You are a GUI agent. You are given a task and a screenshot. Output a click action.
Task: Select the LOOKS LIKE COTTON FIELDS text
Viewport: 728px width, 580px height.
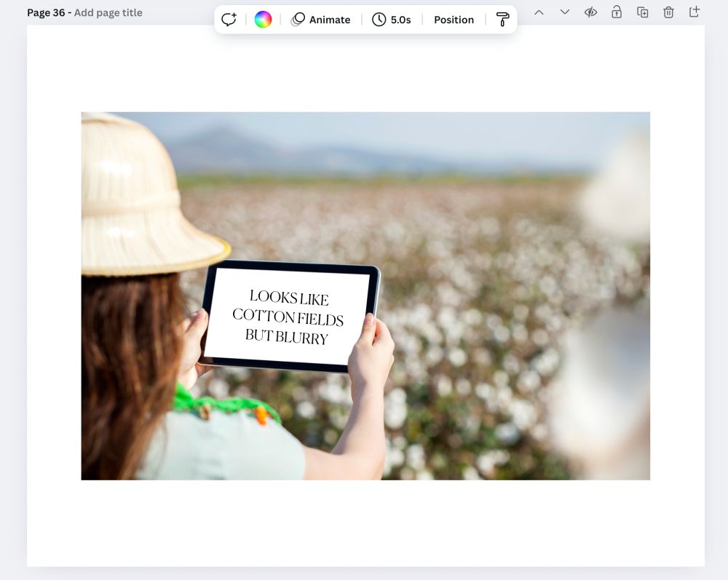pos(288,319)
